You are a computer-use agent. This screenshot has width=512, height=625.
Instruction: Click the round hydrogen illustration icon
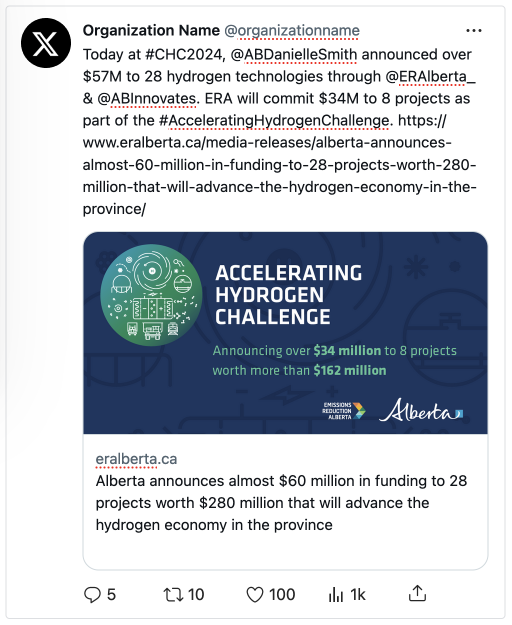(151, 295)
